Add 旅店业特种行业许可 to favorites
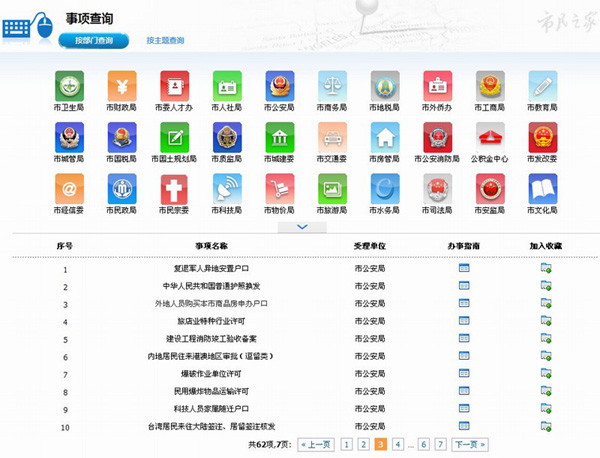 pos(545,321)
